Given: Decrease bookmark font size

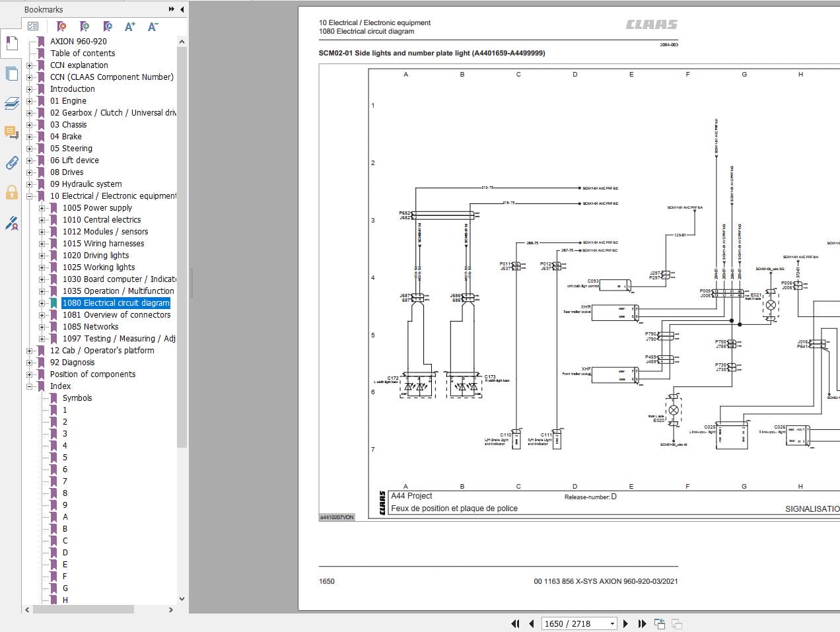Looking at the screenshot, I should point(153,26).
